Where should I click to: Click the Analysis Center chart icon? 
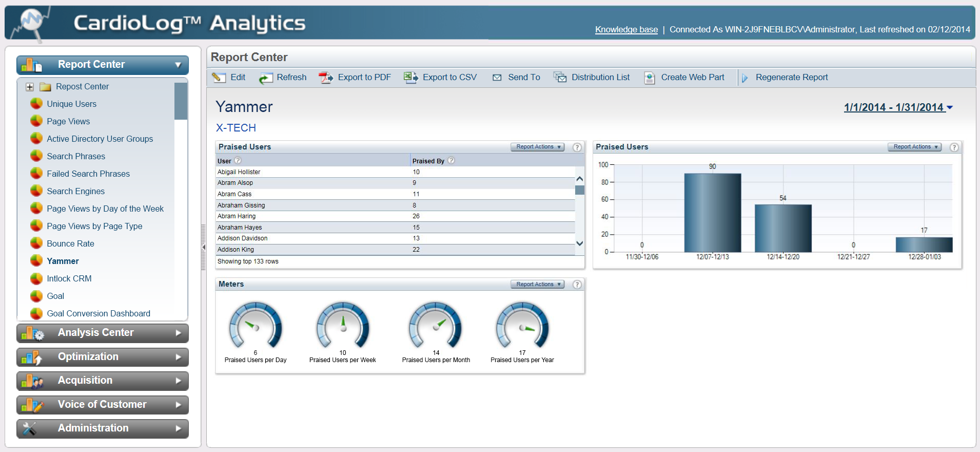pyautogui.click(x=33, y=333)
